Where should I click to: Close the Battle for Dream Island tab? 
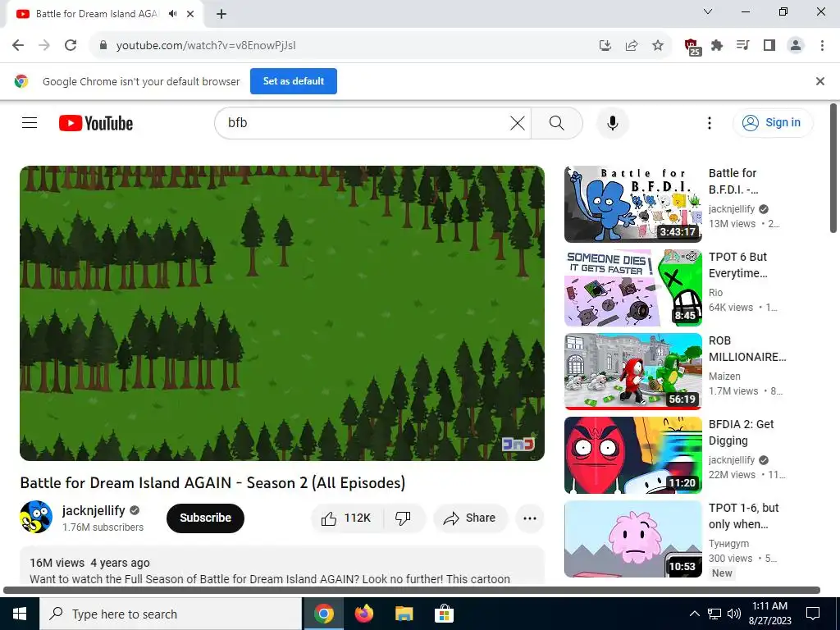(x=190, y=14)
